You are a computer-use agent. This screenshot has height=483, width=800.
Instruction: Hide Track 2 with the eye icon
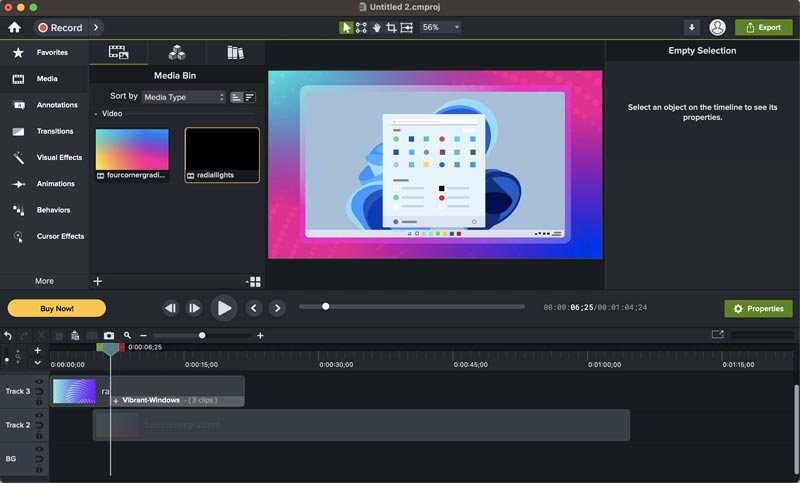click(x=39, y=416)
